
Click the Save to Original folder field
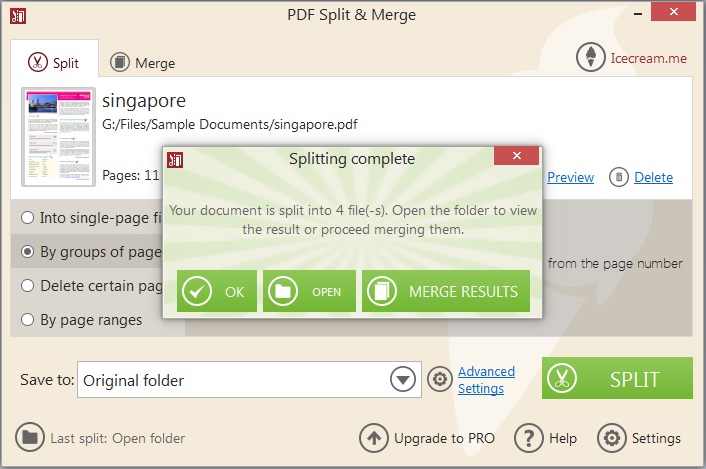[249, 379]
